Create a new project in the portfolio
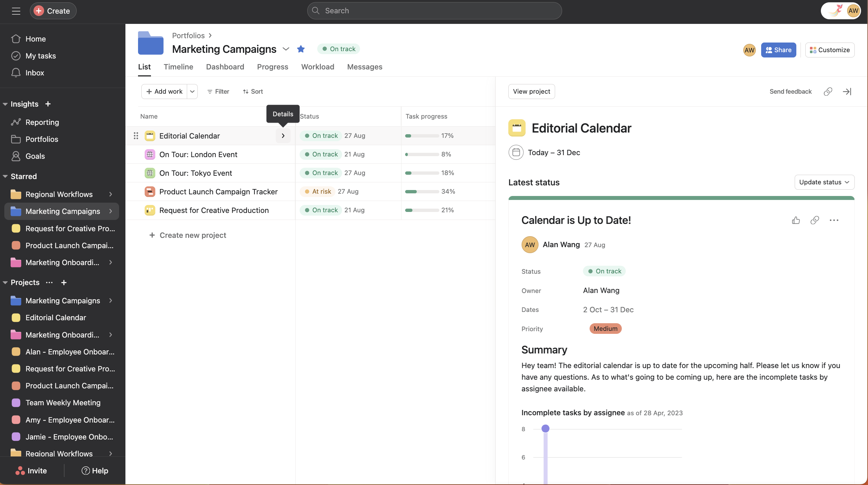 click(x=188, y=235)
